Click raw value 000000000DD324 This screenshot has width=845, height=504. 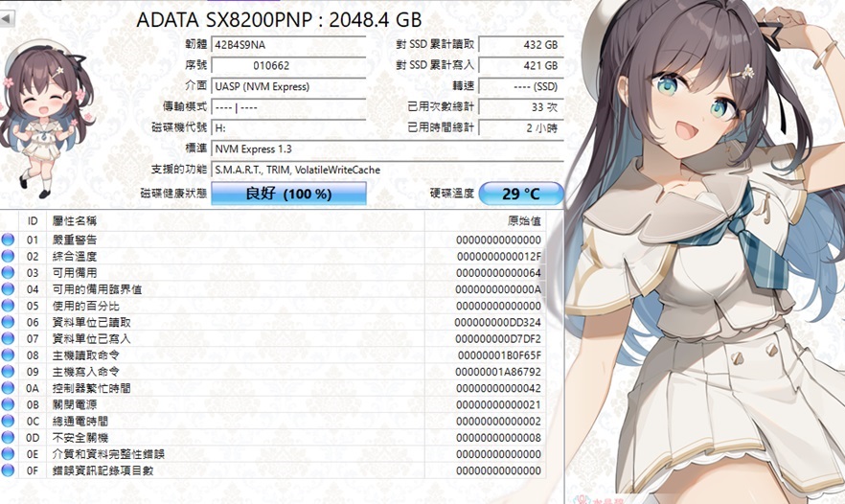pos(498,322)
